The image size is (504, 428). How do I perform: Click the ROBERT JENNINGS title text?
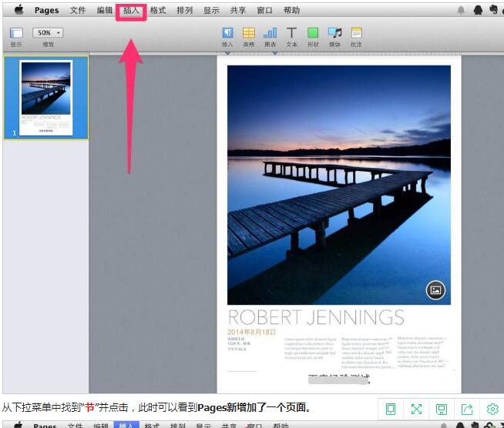316,317
